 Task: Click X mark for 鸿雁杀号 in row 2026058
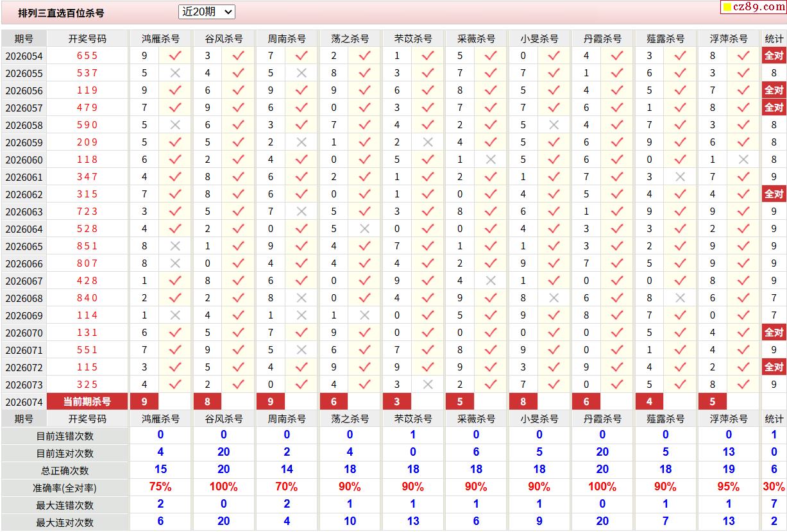(175, 125)
